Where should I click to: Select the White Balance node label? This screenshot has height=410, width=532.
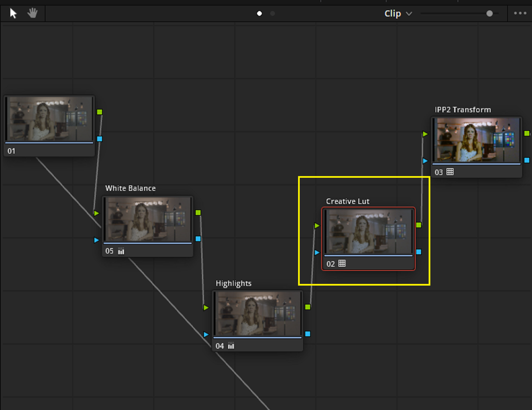point(131,189)
